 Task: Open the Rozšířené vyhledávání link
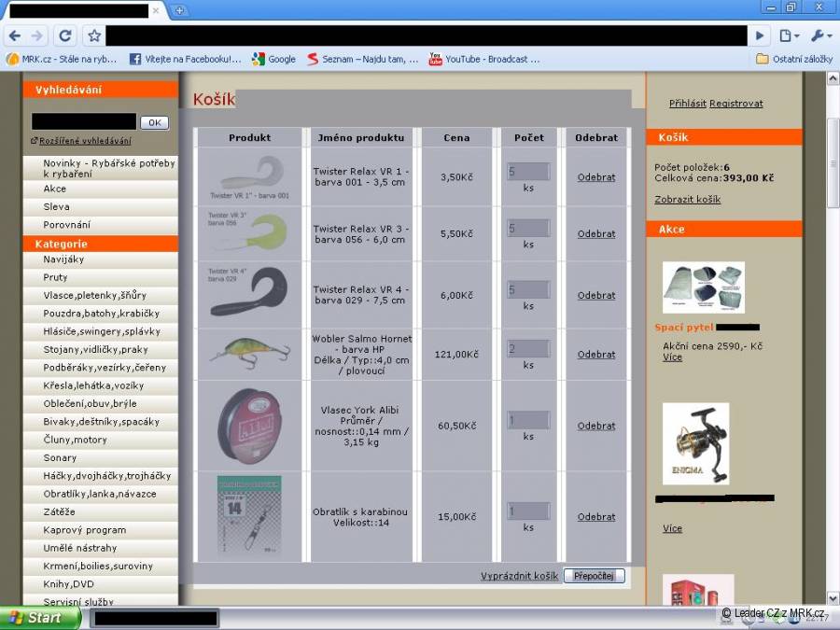pos(85,140)
